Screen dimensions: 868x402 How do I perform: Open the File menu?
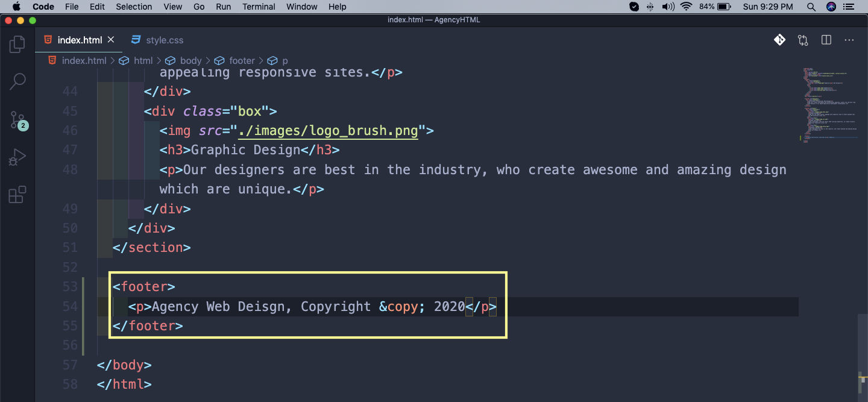[x=72, y=7]
